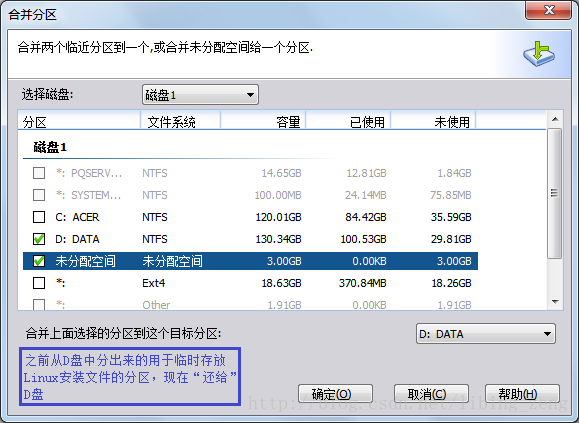Viewport: 579px width, 423px height.
Task: Click the list scrollbar up arrow
Action: 555,119
